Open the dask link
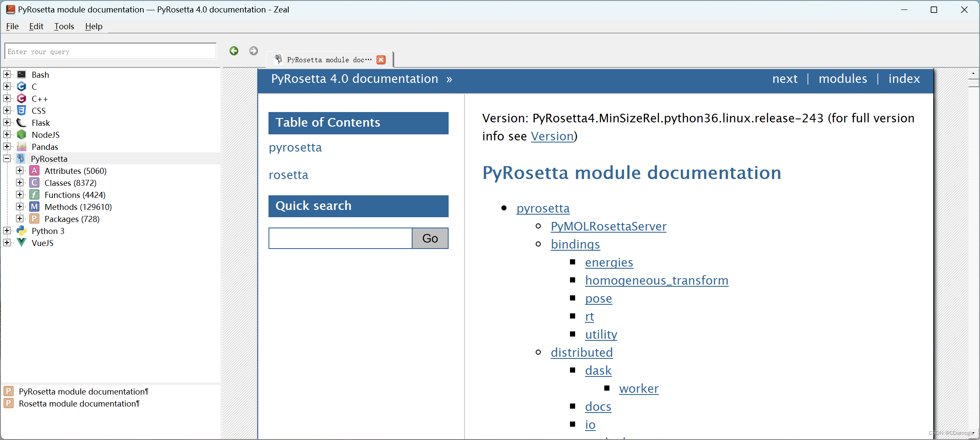The width and height of the screenshot is (980, 440). coord(598,370)
